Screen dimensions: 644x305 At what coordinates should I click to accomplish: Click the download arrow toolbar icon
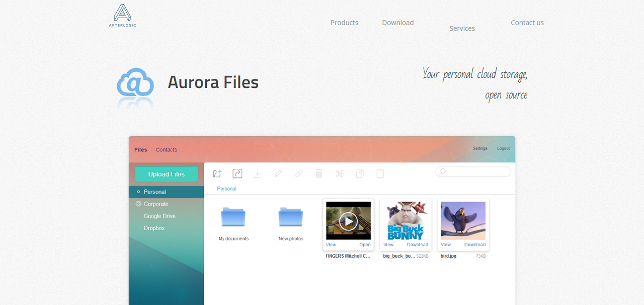click(258, 173)
